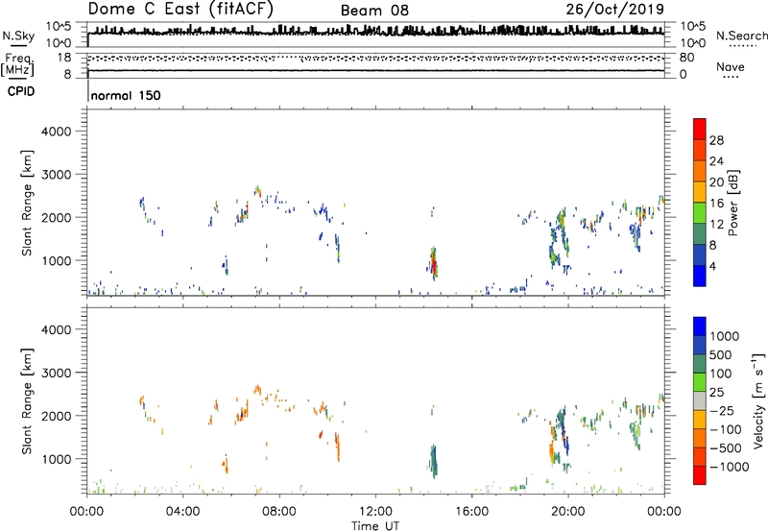
Task: Click the velocity colorbar value '-25'
Action: (x=721, y=411)
